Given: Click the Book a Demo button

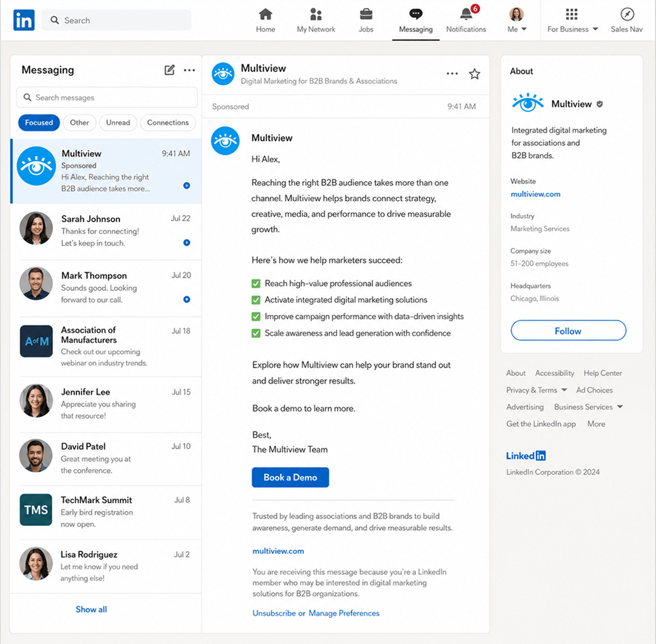Looking at the screenshot, I should pos(291,477).
